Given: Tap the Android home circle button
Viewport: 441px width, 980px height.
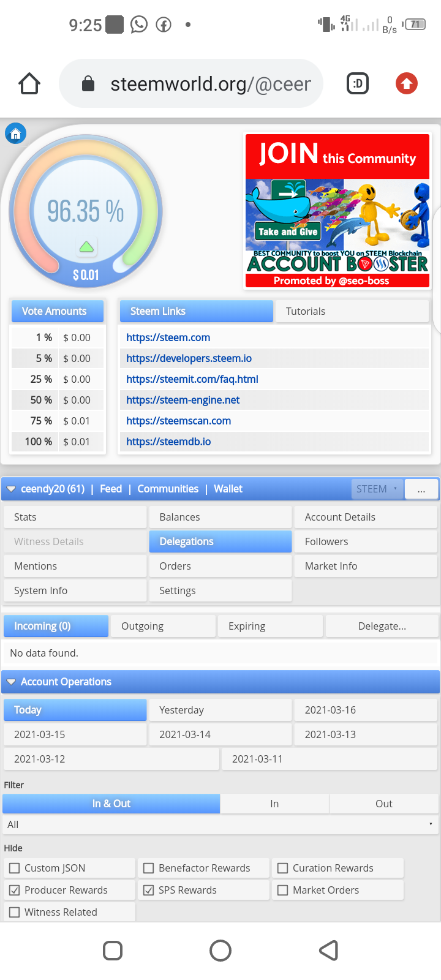Looking at the screenshot, I should click(221, 951).
